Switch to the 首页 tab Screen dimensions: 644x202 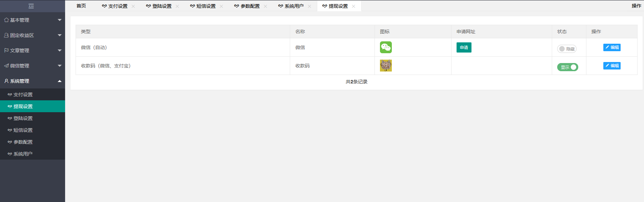[x=81, y=6]
